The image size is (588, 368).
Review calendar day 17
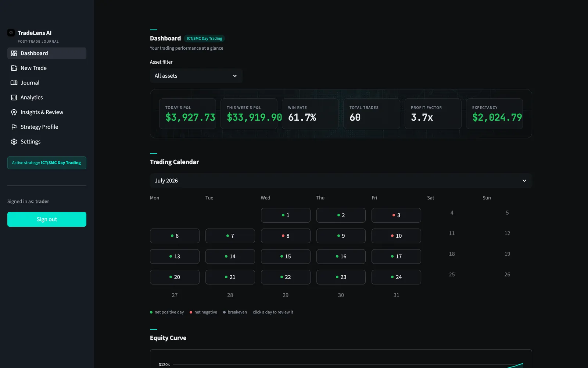pyautogui.click(x=396, y=256)
